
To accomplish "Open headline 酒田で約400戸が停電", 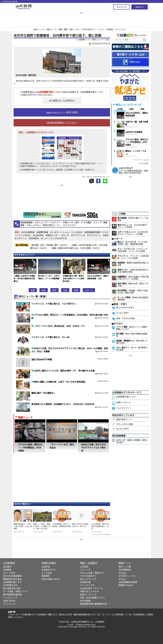I will click(x=42, y=360).
